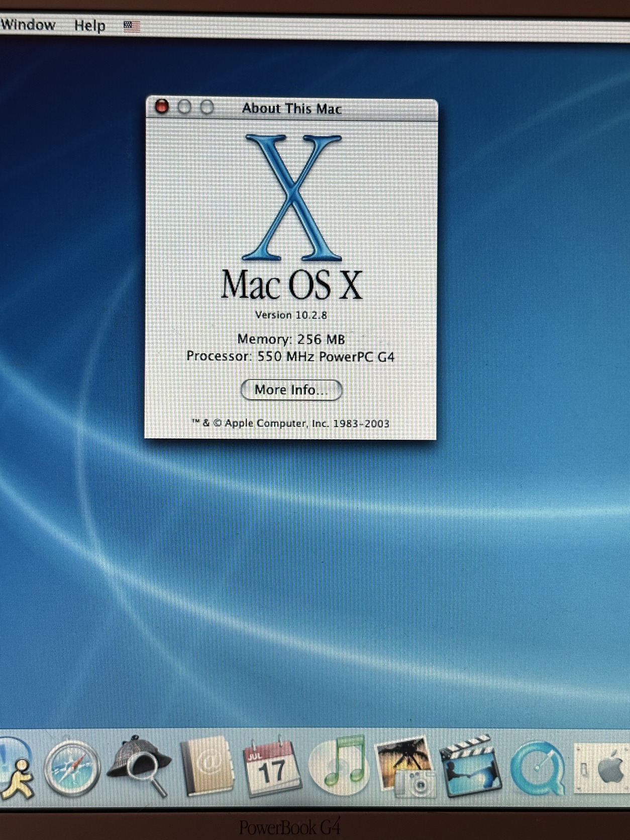The height and width of the screenshot is (840, 630).
Task: Click the large blue X logo
Action: [292, 197]
